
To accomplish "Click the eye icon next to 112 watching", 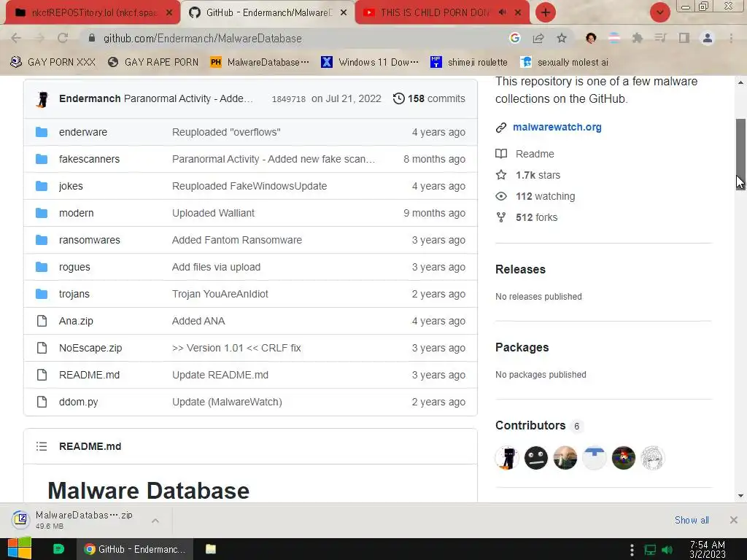I will [501, 196].
